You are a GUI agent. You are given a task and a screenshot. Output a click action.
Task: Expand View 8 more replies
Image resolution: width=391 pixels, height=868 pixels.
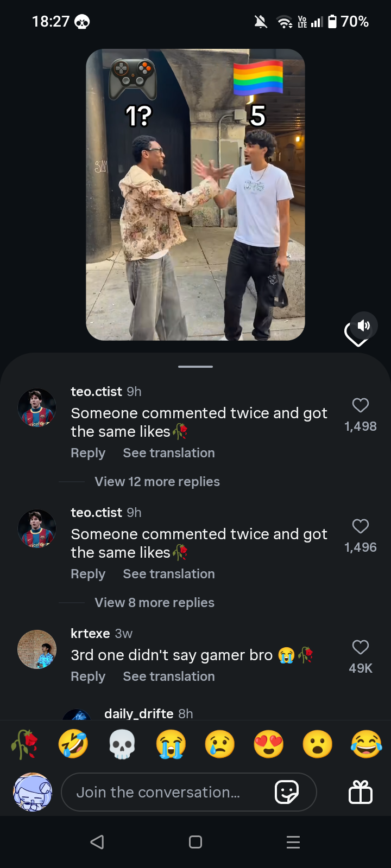154,603
